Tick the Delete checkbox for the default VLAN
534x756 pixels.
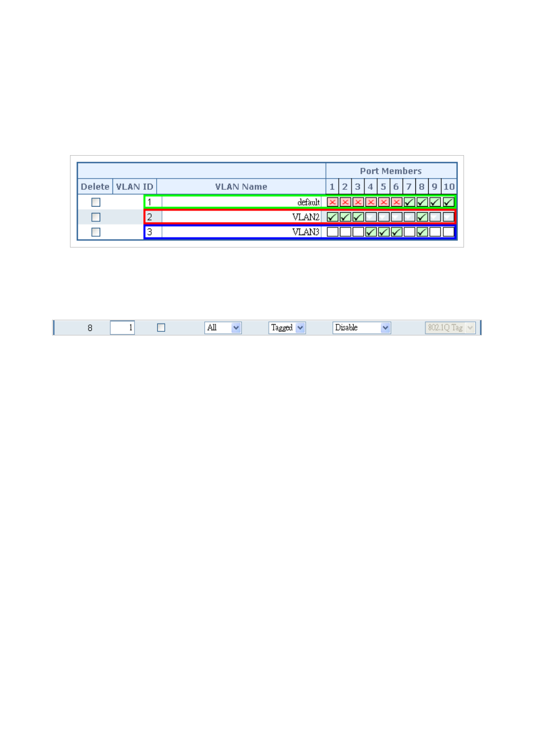(x=96, y=202)
